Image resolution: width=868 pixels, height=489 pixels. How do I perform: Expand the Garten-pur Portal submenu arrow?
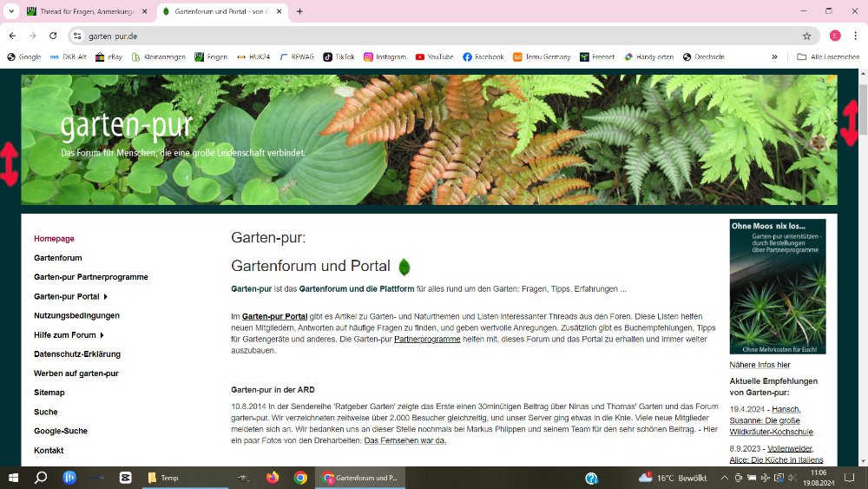pyautogui.click(x=106, y=297)
